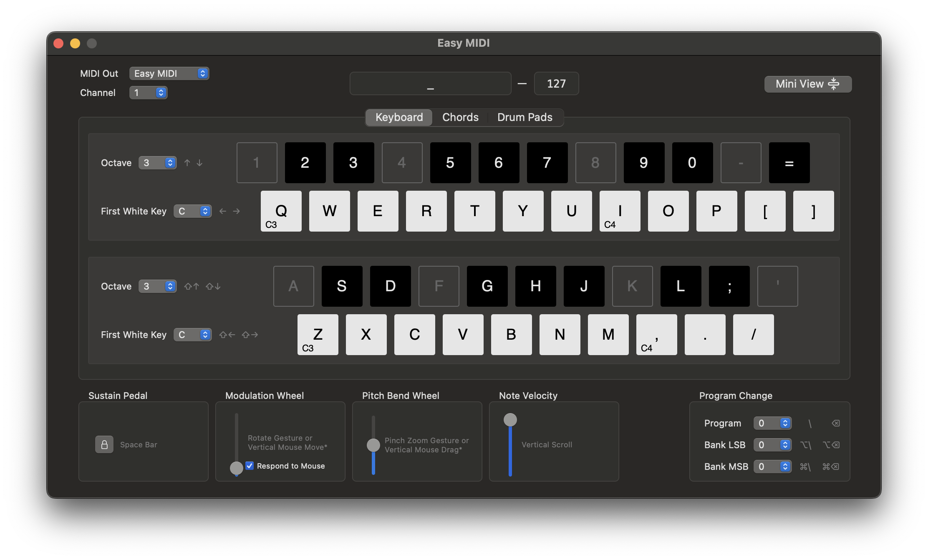Open the top Octave dropdown
Viewport: 928px width, 560px height.
coord(157,163)
